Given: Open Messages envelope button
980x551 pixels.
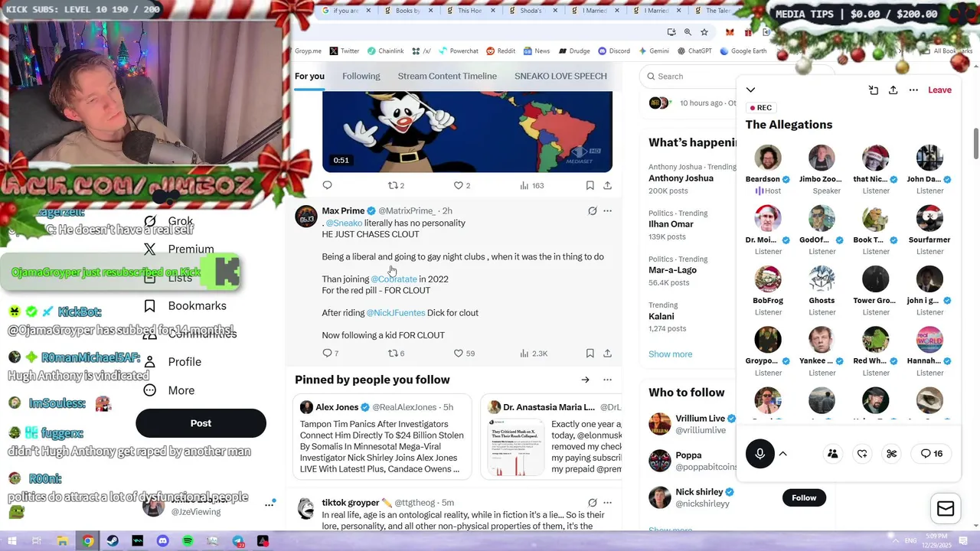Looking at the screenshot, I should 946,509.
